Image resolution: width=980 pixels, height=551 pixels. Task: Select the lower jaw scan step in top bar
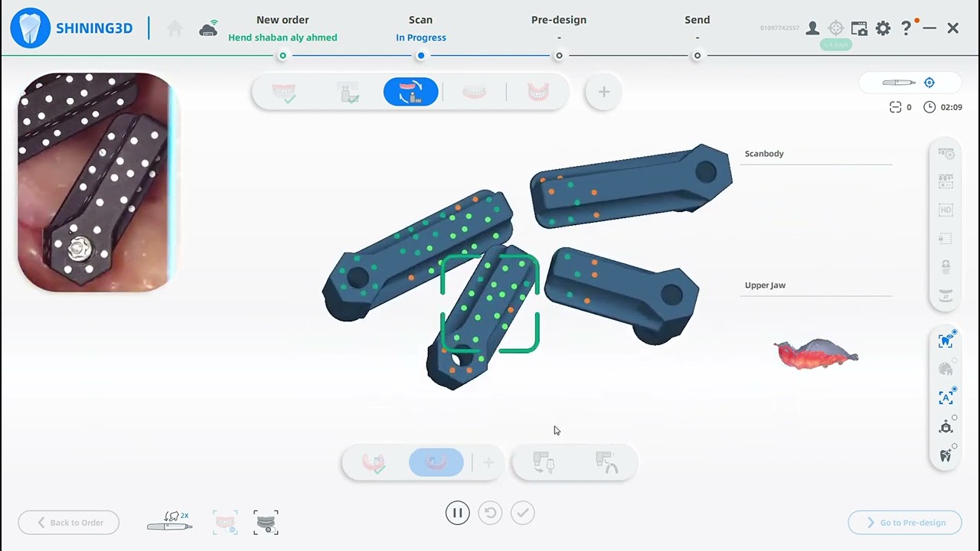pyautogui.click(x=538, y=93)
